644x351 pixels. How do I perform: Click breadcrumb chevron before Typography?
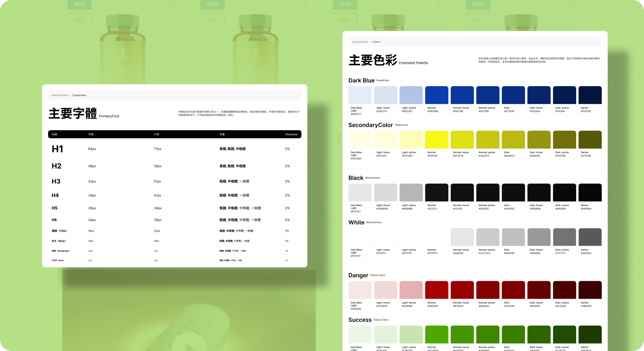(70, 95)
